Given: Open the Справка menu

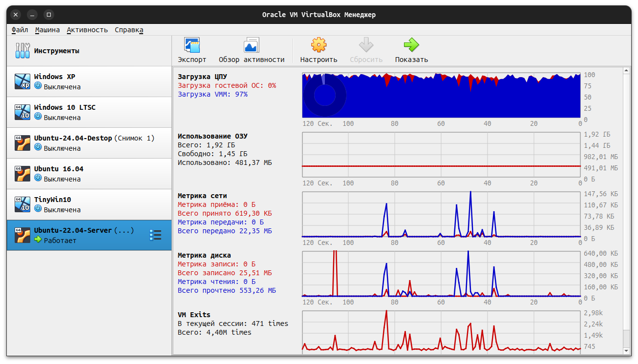Looking at the screenshot, I should point(129,30).
